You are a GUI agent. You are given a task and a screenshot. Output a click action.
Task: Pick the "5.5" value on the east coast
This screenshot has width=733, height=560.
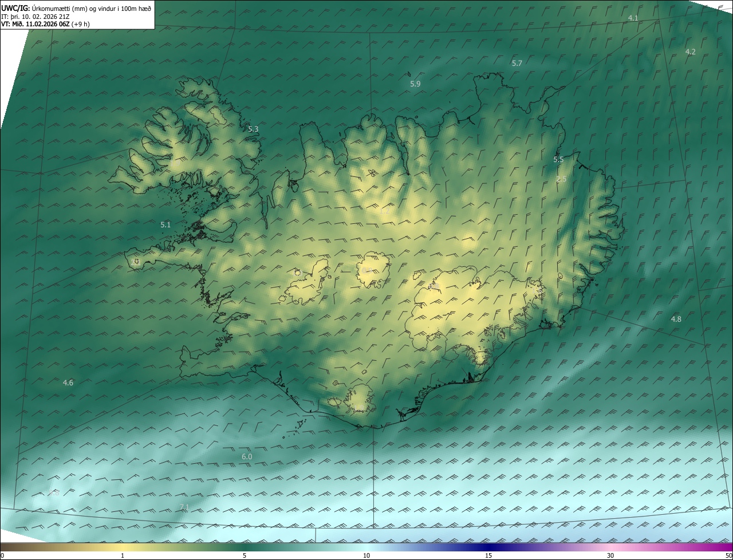point(558,160)
